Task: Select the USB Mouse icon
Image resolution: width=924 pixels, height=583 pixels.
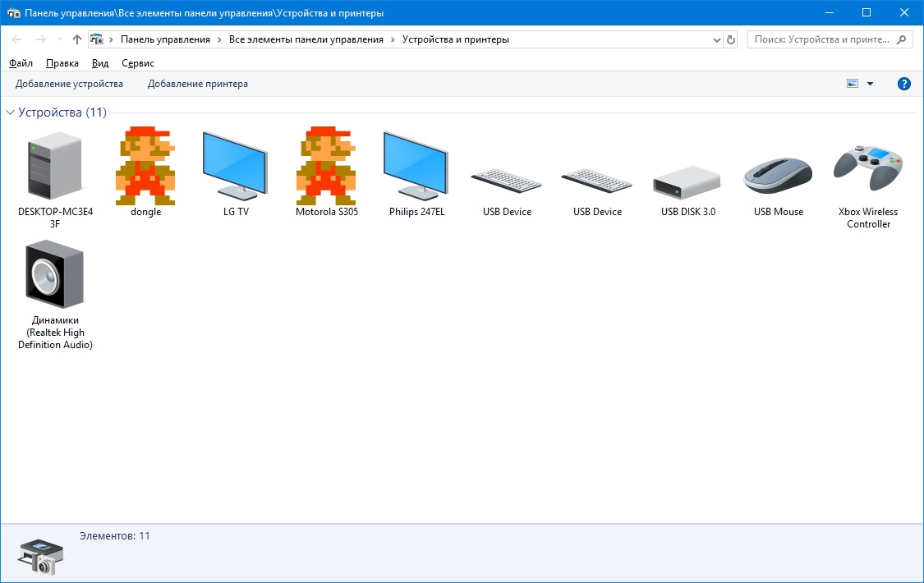Action: coord(778,173)
